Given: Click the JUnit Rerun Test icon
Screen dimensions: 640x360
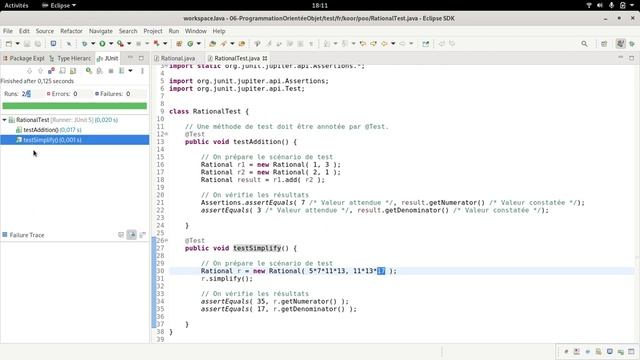Looking at the screenshot, I should point(89,71).
